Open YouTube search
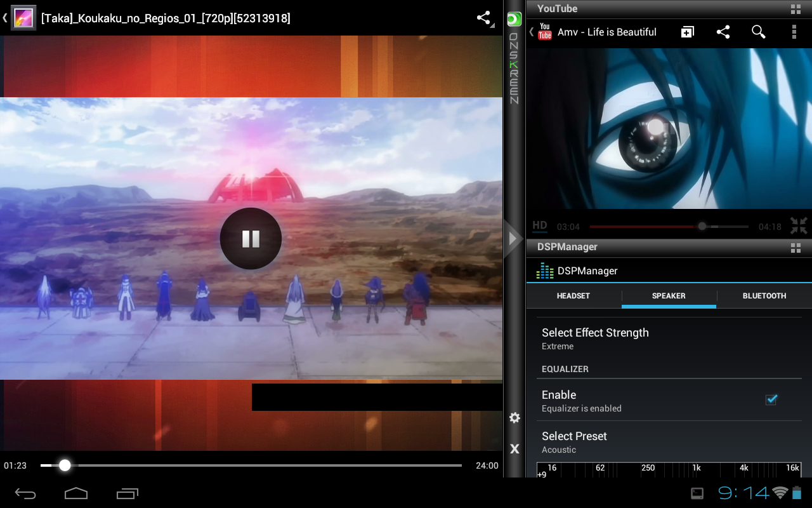 (x=759, y=32)
